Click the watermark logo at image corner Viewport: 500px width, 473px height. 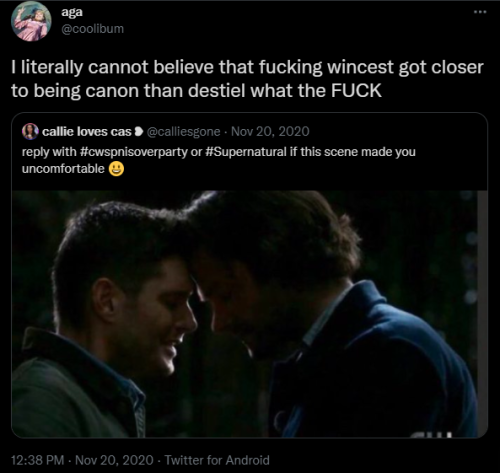[x=432, y=435]
